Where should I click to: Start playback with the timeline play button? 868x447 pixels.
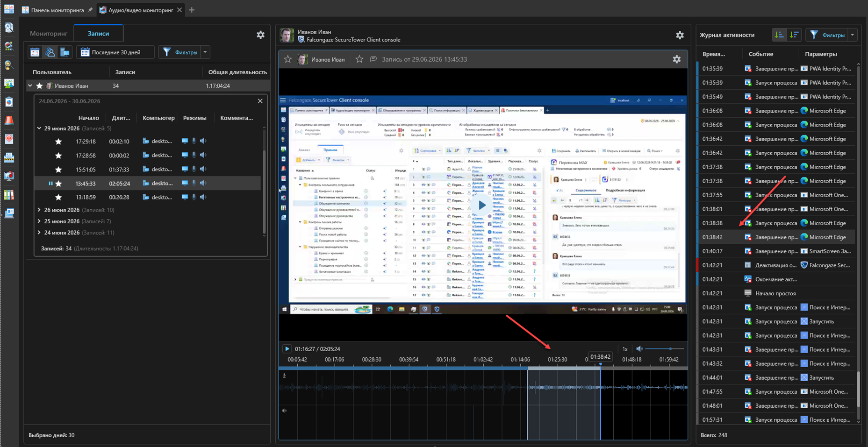coord(287,349)
